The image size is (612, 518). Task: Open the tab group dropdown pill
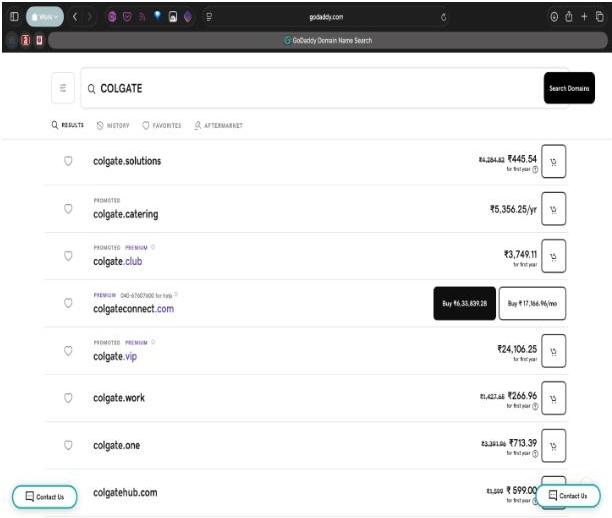point(45,17)
